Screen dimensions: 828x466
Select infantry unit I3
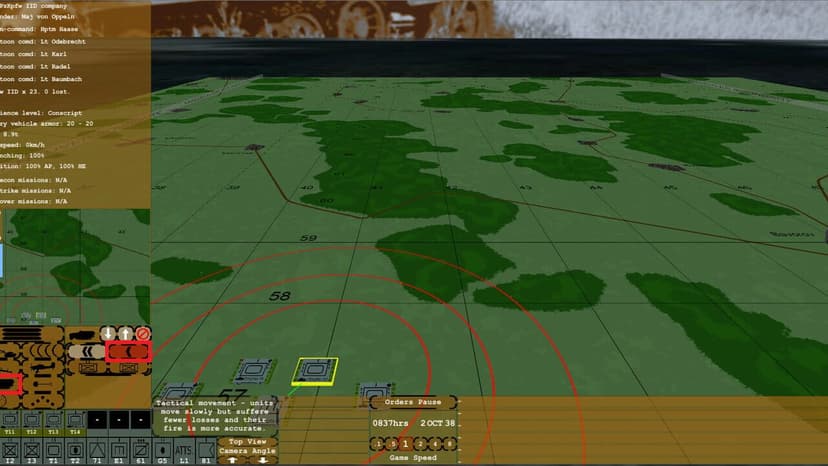click(x=32, y=452)
